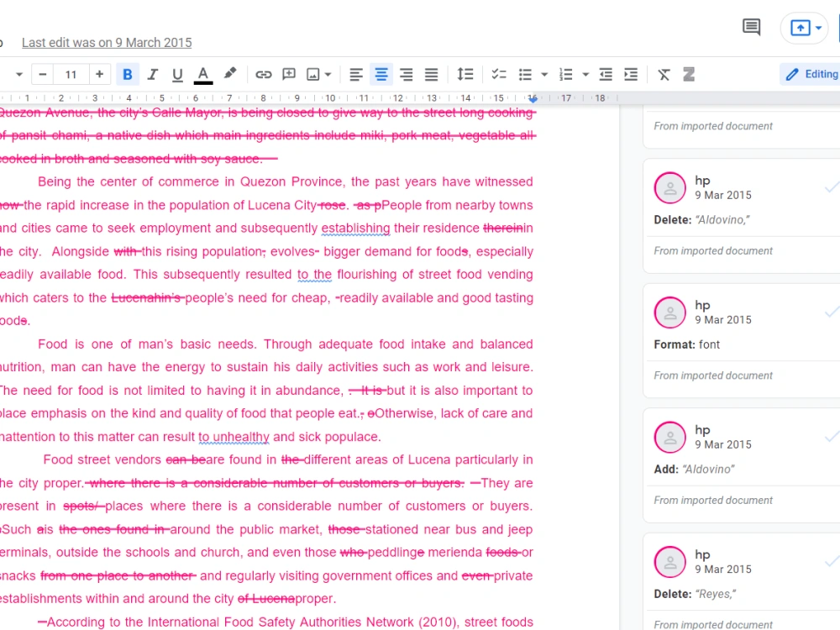The height and width of the screenshot is (630, 840).
Task: Click the 'Last edit was on 9 March 2015' link
Action: [x=107, y=42]
